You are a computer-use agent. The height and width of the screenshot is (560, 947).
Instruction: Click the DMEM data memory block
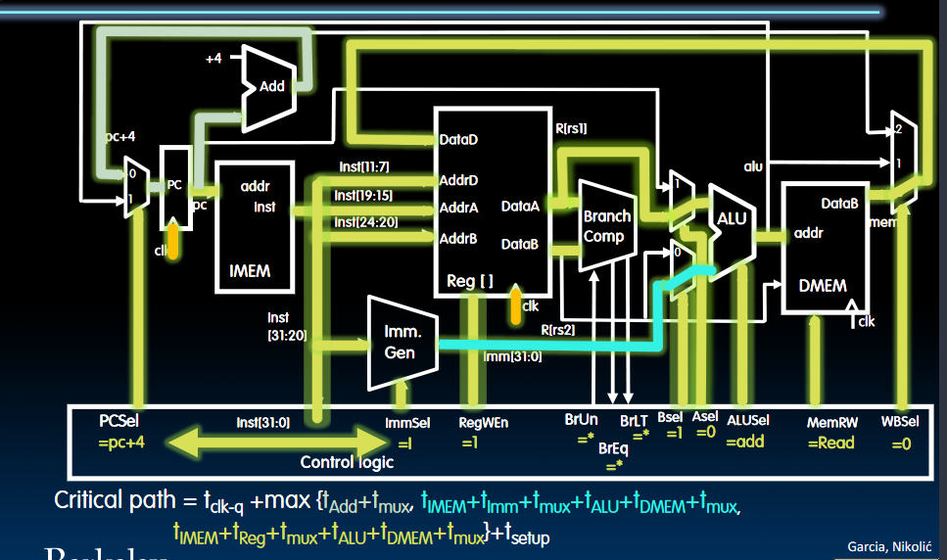click(x=825, y=248)
